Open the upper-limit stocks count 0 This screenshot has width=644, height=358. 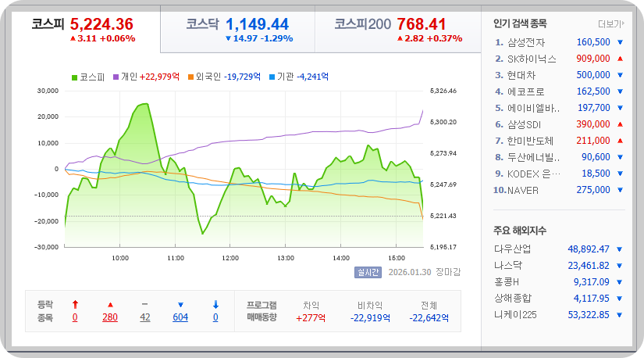[75, 317]
